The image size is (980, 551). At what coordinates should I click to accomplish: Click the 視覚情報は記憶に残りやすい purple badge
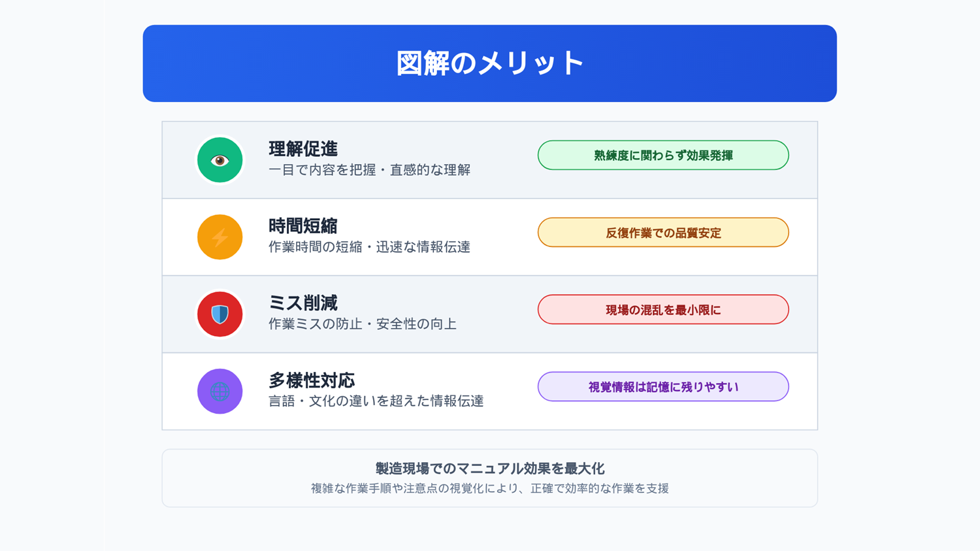pyautogui.click(x=663, y=387)
